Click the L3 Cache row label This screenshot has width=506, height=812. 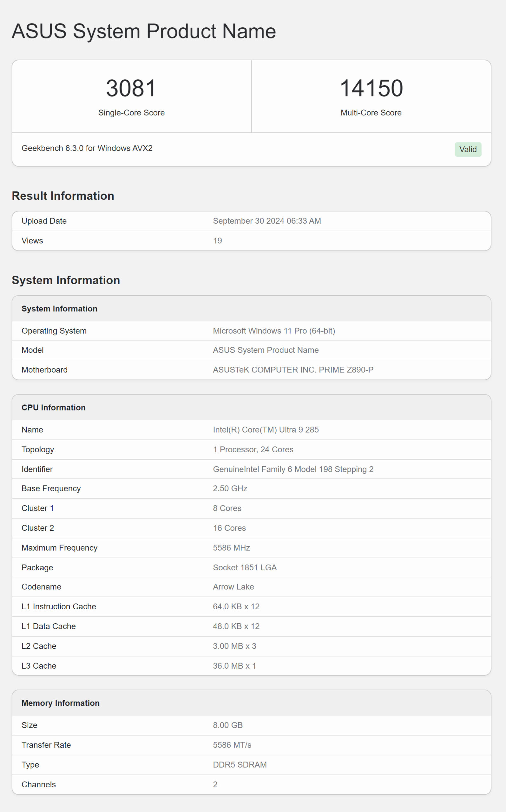click(39, 666)
